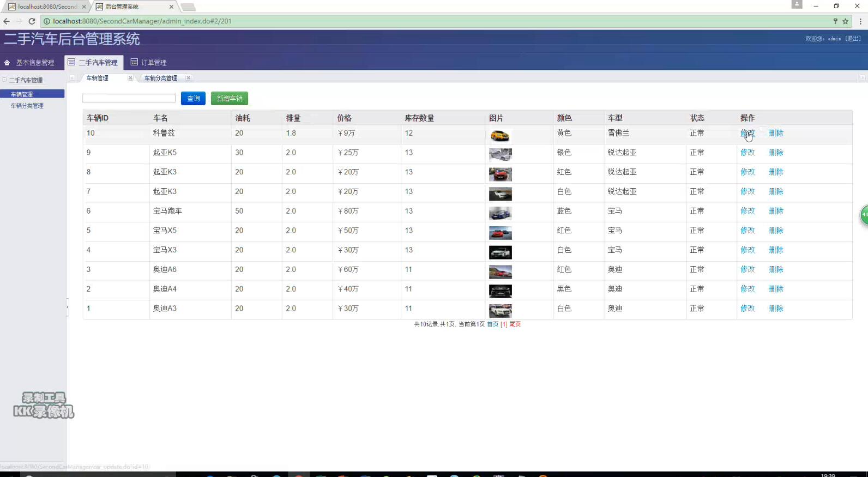
Task: Click 删除 for 宝马跑车 row
Action: point(776,211)
